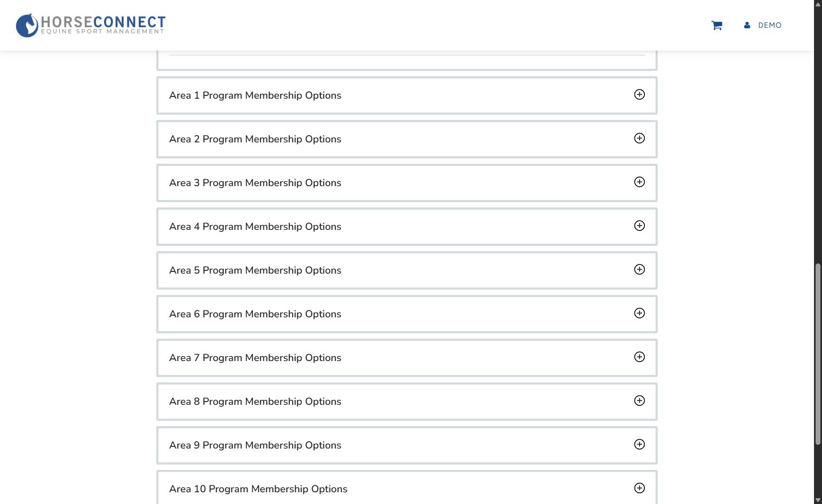The height and width of the screenshot is (504, 822).
Task: Click the plus icon for Area 1
Action: point(639,94)
